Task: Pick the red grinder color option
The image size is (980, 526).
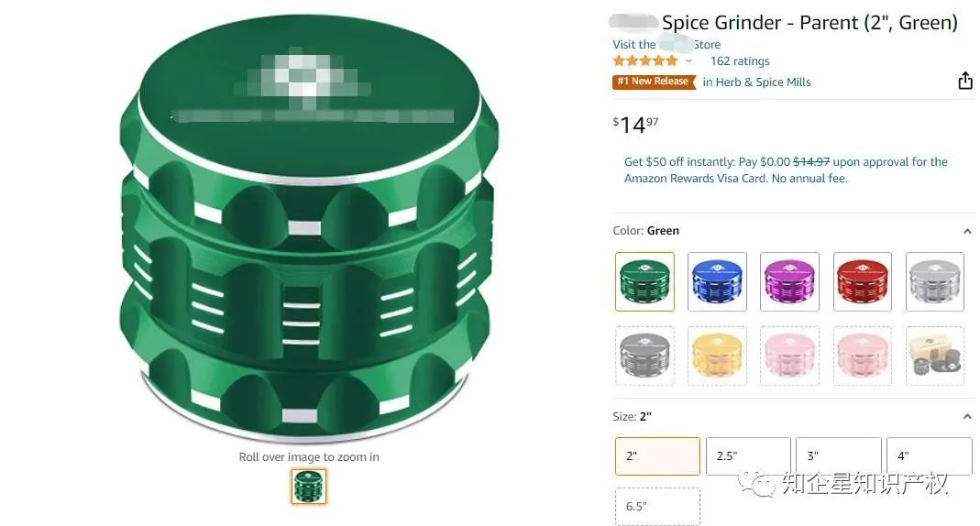Action: click(863, 281)
